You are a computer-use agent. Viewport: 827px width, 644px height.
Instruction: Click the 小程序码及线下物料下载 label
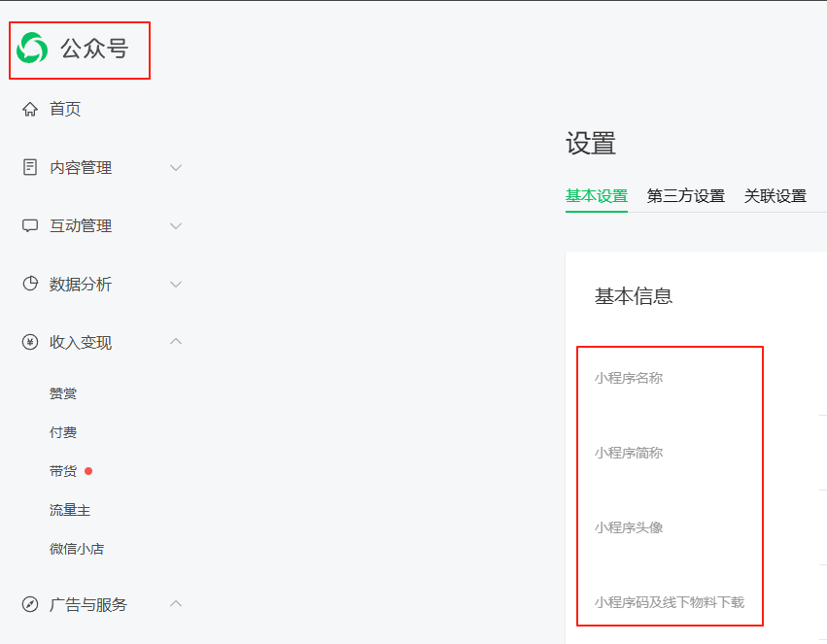pos(670,602)
